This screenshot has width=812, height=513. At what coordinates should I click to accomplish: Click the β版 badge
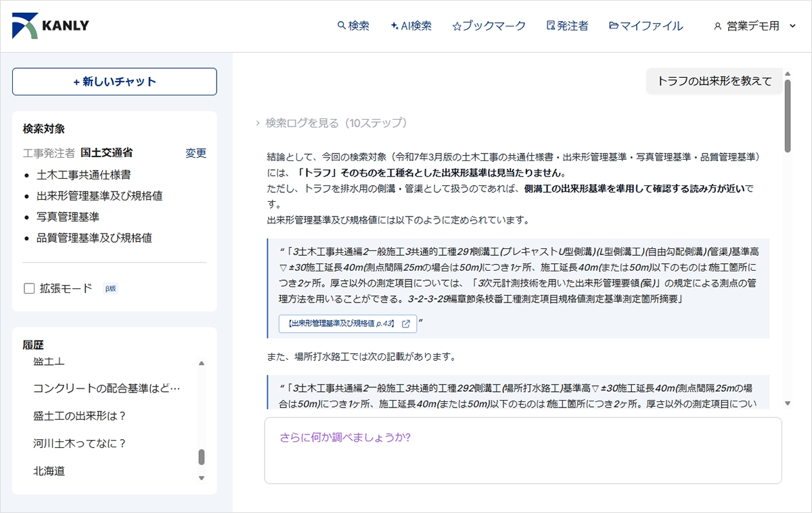[110, 288]
